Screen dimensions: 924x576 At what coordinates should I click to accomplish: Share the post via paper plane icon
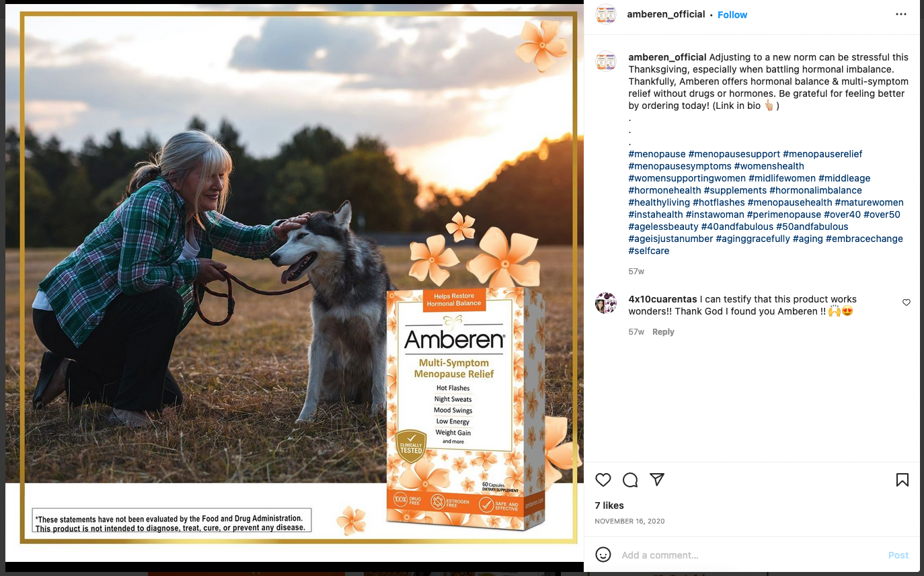pyautogui.click(x=657, y=479)
